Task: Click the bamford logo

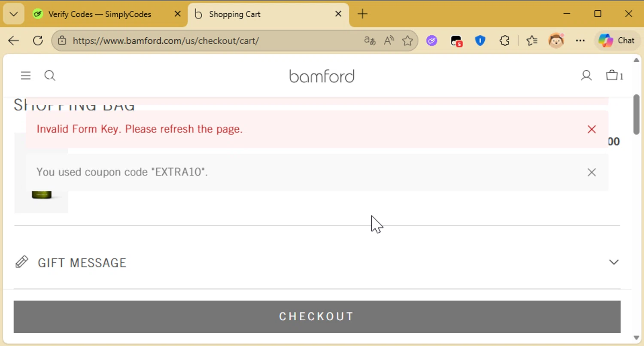Action: (322, 76)
